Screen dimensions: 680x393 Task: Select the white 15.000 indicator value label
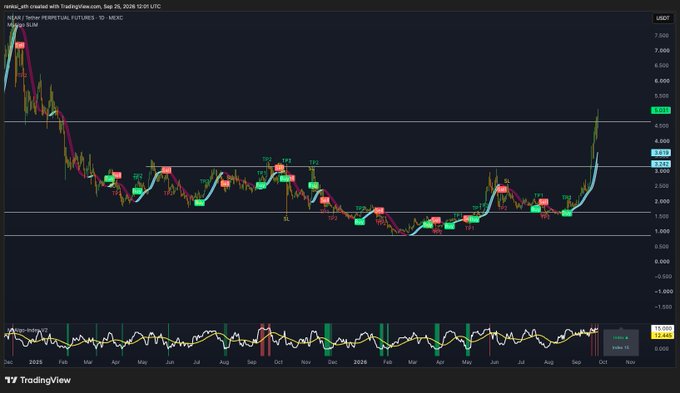(x=663, y=329)
